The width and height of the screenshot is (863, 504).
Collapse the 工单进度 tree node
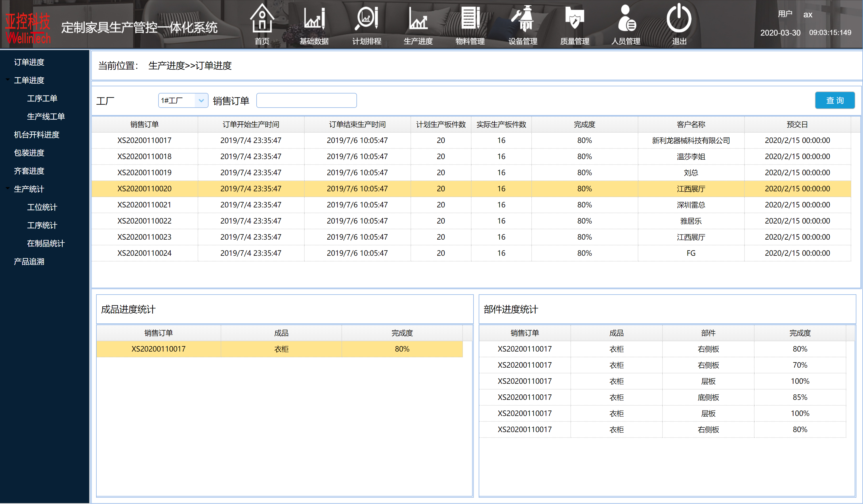[7, 80]
